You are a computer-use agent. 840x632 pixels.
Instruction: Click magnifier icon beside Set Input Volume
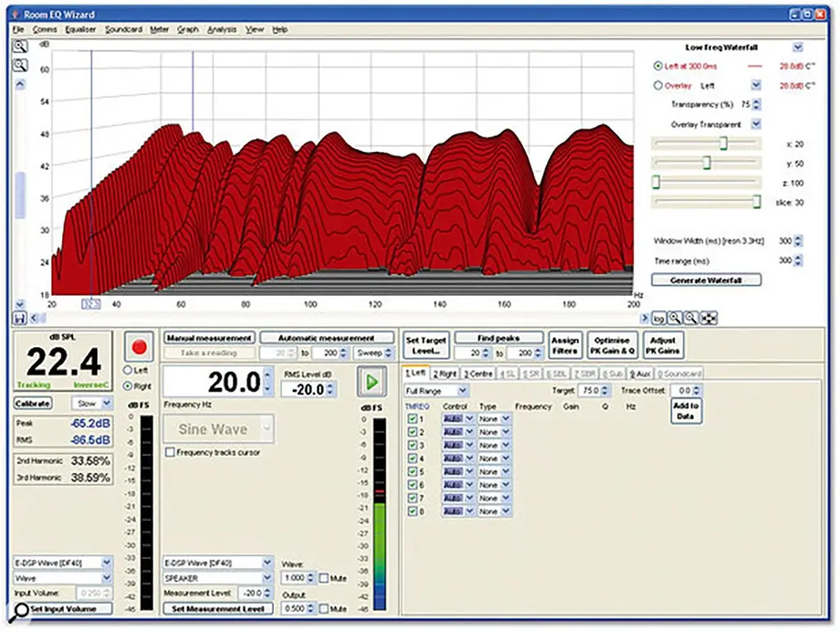click(x=21, y=610)
